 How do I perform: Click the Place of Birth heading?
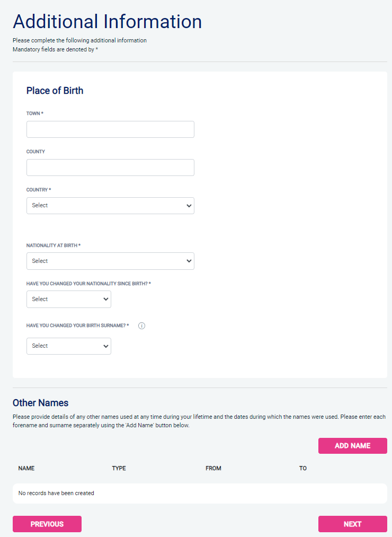pyautogui.click(x=55, y=91)
